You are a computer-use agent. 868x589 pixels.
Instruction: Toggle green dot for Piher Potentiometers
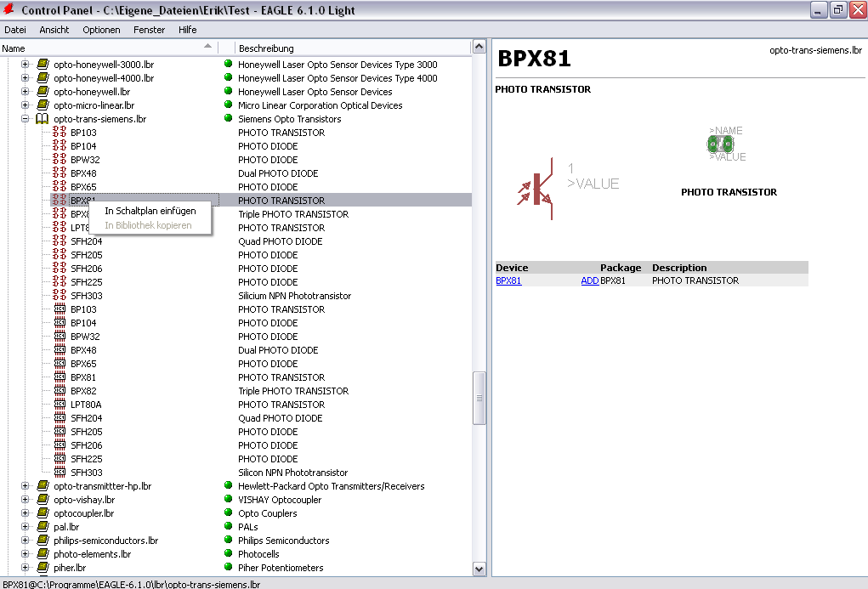tap(228, 567)
